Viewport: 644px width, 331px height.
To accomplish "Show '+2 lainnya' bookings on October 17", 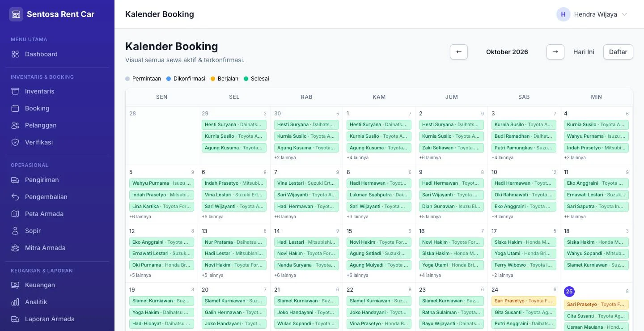I will [502, 275].
